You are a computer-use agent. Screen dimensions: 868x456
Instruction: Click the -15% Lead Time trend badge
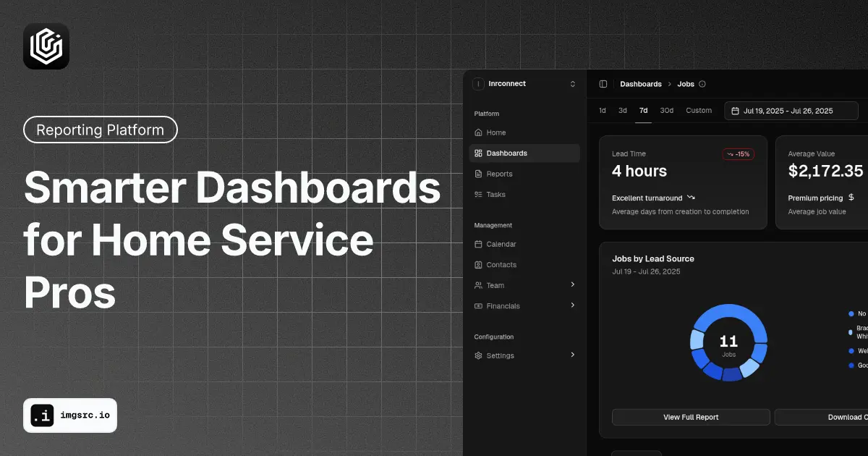(739, 153)
